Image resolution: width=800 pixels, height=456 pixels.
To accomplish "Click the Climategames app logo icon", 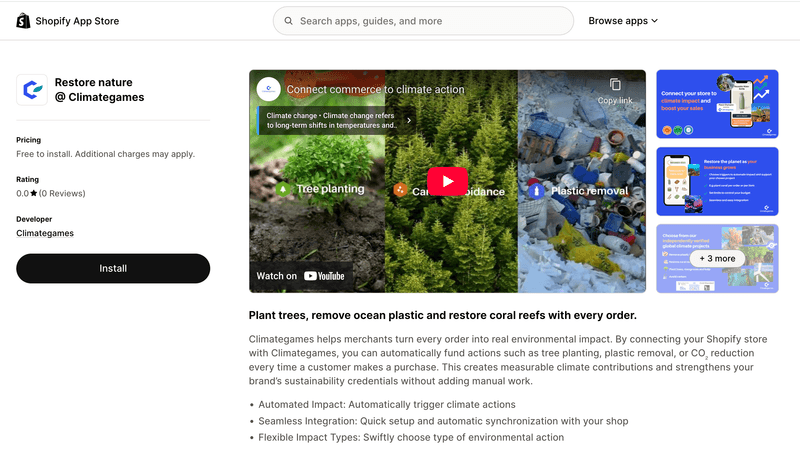I will tap(32, 90).
